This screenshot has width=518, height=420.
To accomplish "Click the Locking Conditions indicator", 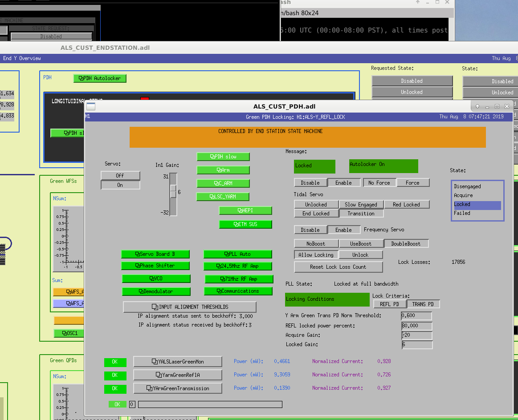I will click(327, 299).
